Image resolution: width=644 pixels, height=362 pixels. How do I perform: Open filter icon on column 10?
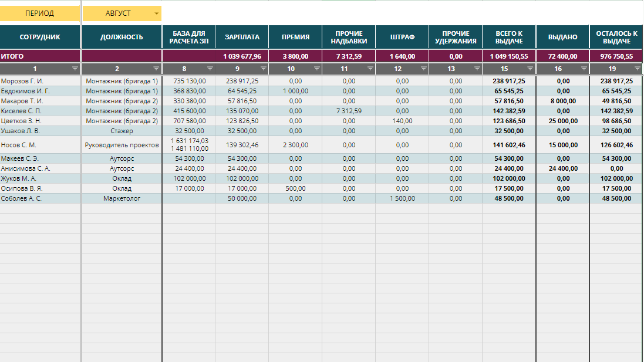coord(316,69)
